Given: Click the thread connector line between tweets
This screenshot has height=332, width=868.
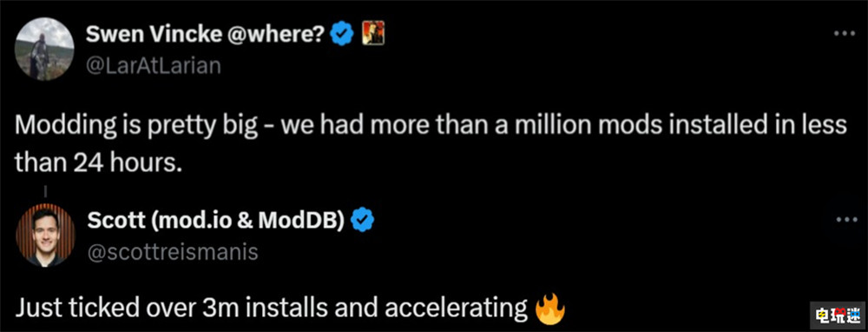Looking at the screenshot, I should [44, 193].
